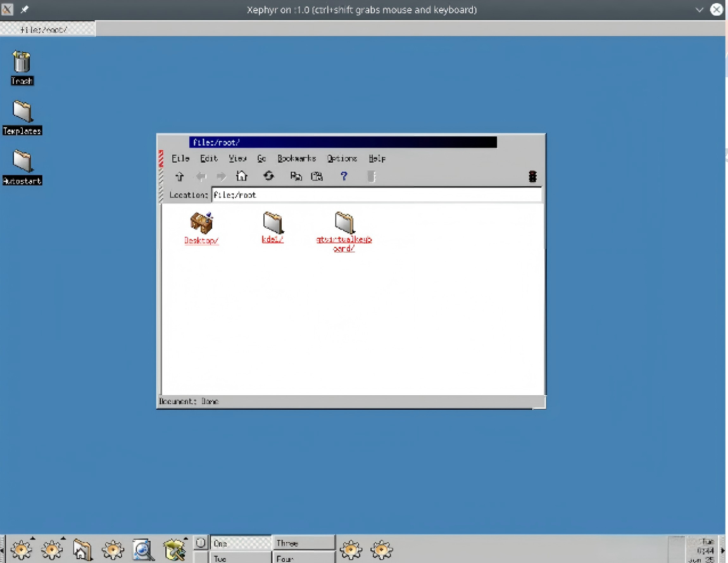Screen dimensions: 728x563
Task: Go up one directory with the Up arrow
Action: [180, 177]
